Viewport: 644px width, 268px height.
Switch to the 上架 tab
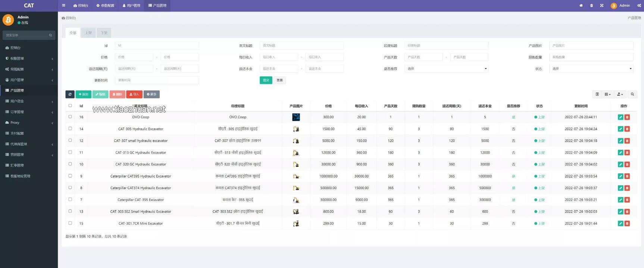pyautogui.click(x=88, y=33)
